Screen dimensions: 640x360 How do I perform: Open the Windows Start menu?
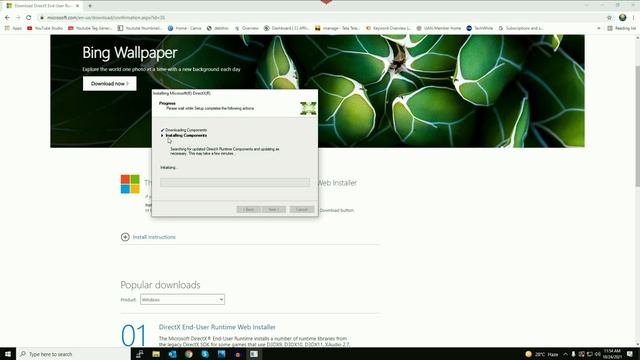click(8, 354)
